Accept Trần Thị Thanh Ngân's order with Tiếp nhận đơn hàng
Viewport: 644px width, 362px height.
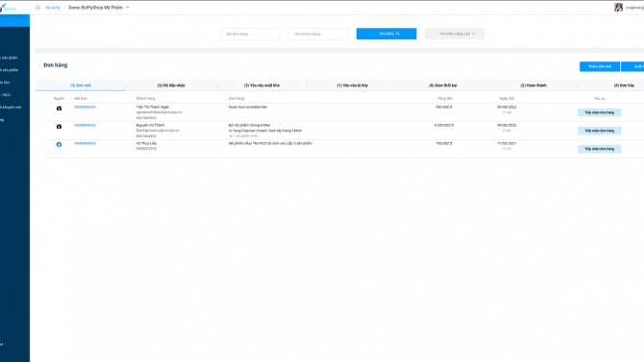click(x=599, y=112)
